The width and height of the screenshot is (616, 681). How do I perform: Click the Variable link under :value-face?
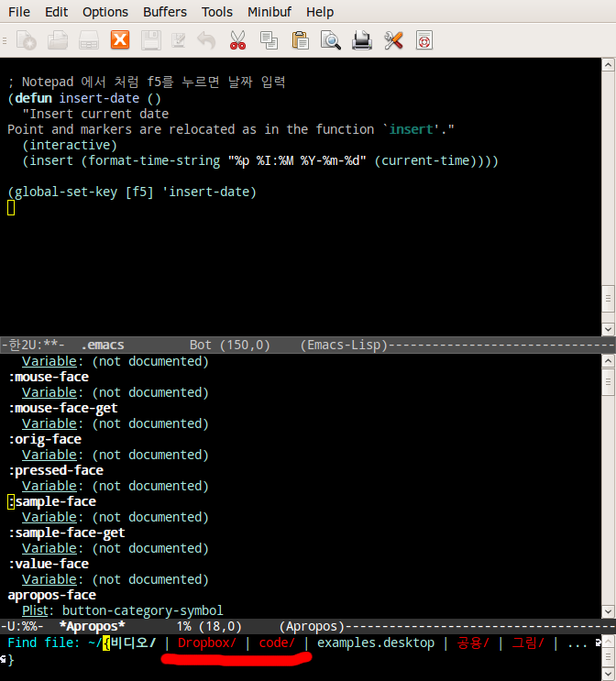pos(49,580)
